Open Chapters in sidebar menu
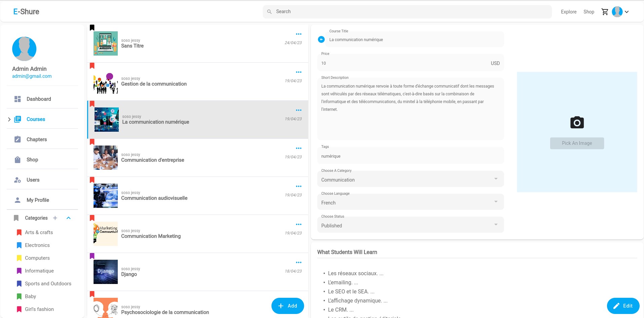This screenshot has width=644, height=318. coord(37,139)
